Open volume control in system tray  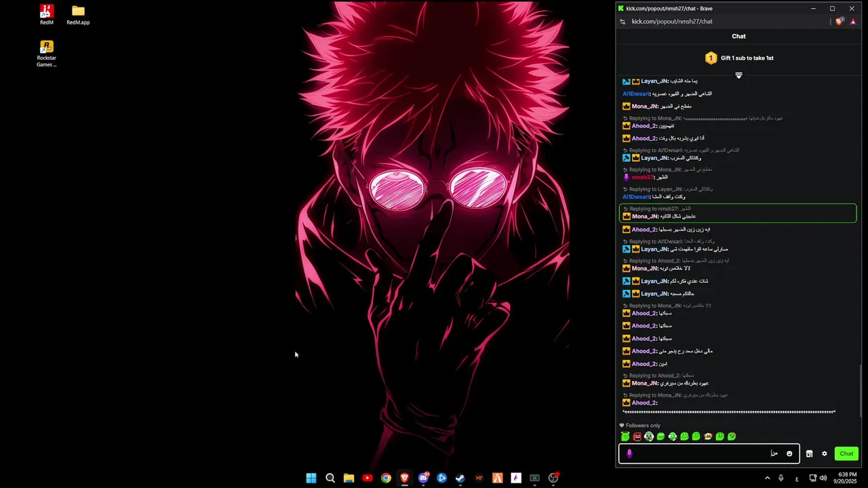point(823,478)
